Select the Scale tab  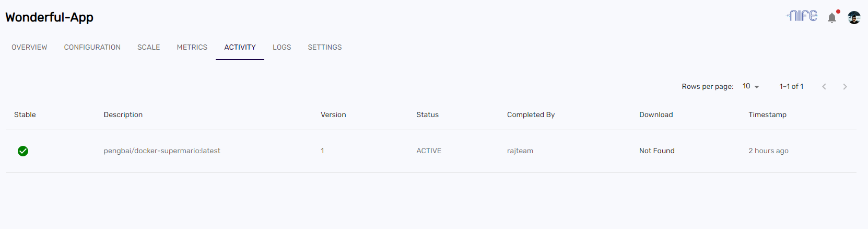coord(149,47)
